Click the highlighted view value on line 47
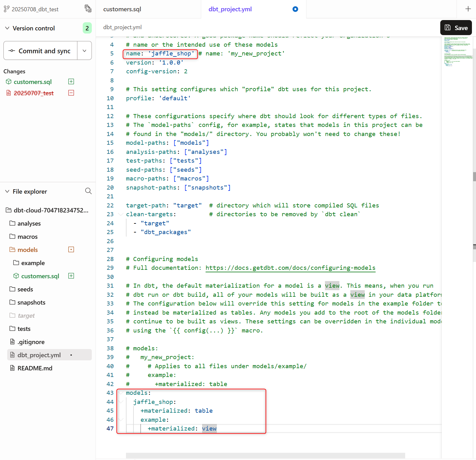The width and height of the screenshot is (476, 460). tap(209, 428)
